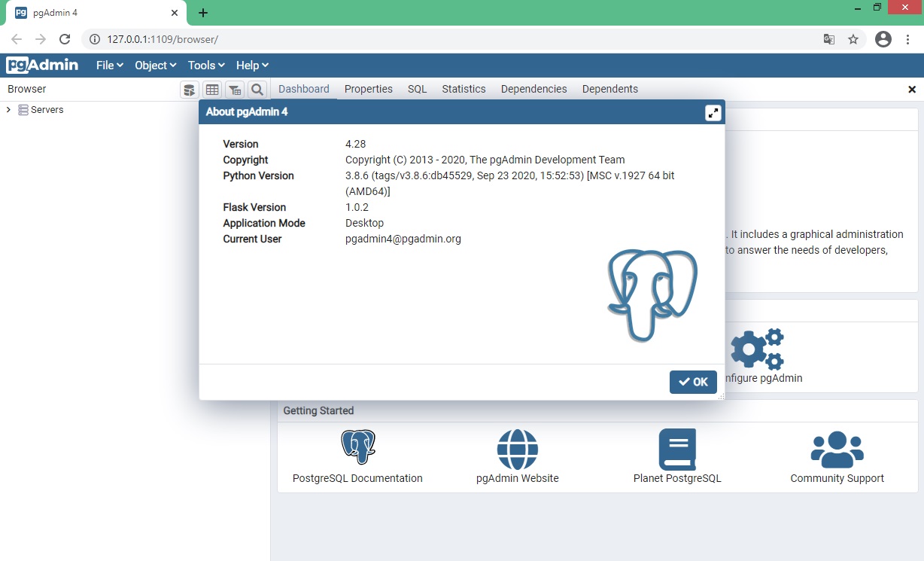This screenshot has width=924, height=561.
Task: Click the site information icon in address bar
Action: point(95,39)
